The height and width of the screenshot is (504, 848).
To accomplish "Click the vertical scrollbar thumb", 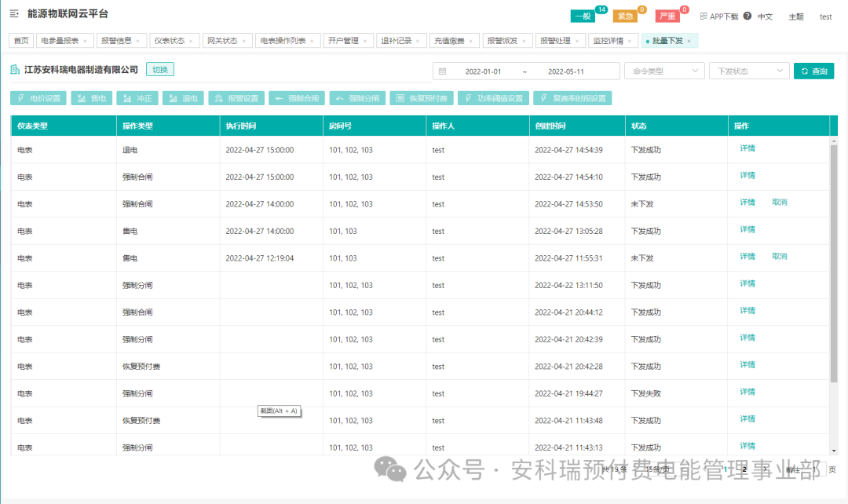I will click(x=833, y=263).
